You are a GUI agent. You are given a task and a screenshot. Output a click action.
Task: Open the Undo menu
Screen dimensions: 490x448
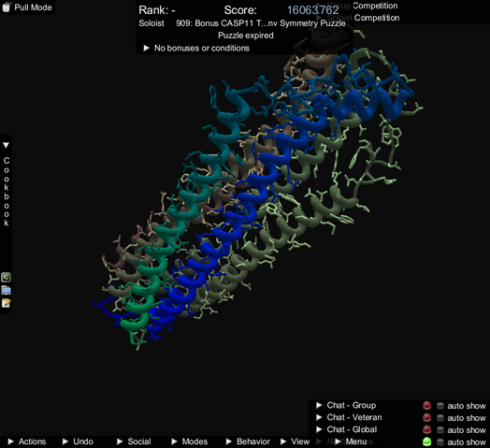(x=78, y=441)
